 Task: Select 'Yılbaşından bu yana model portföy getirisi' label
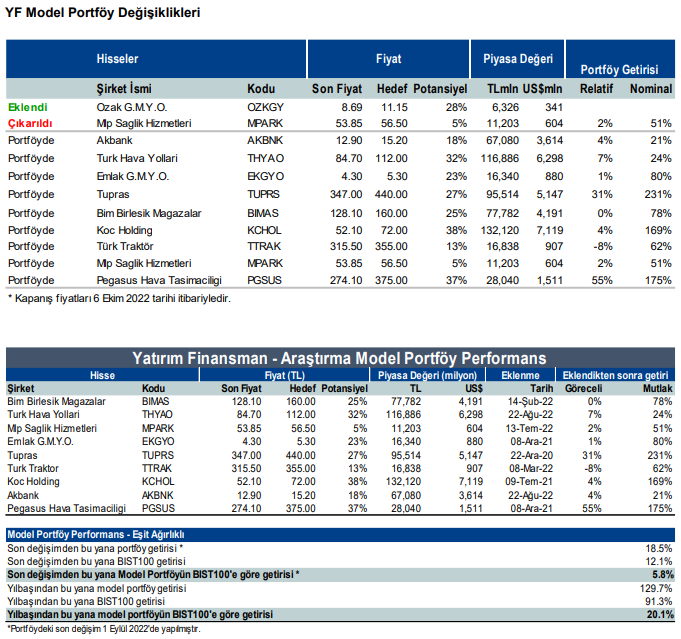[x=96, y=588]
